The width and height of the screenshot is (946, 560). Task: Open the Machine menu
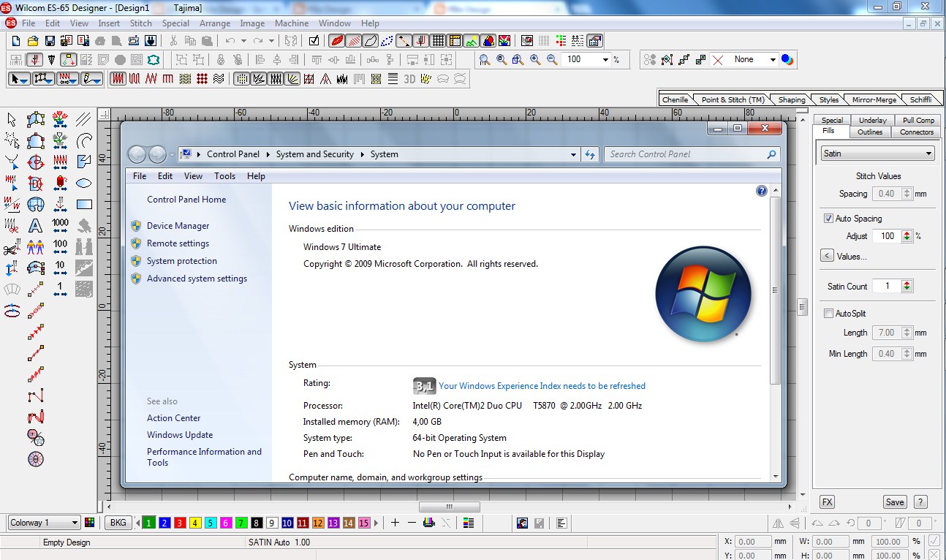point(292,23)
